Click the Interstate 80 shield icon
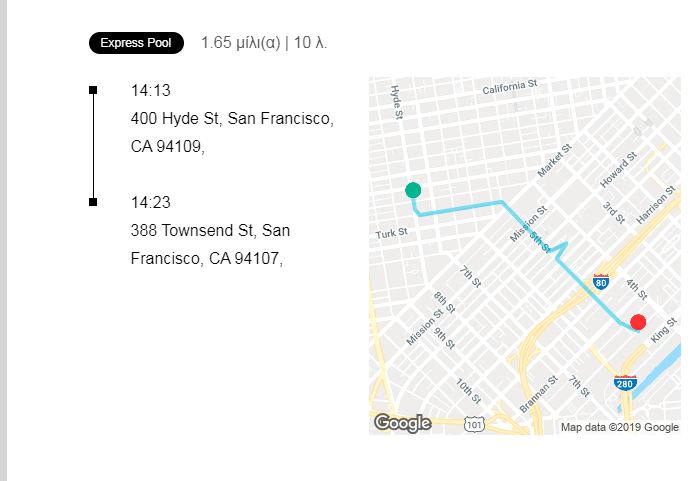 point(601,282)
